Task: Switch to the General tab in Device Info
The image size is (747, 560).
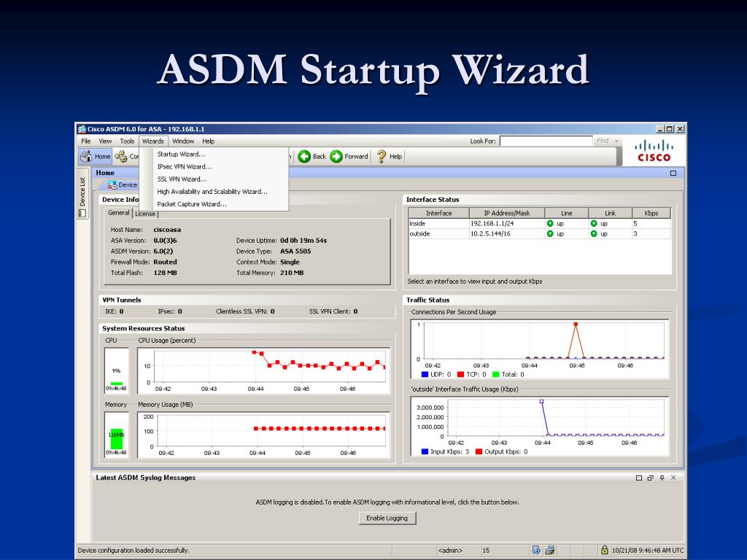Action: [x=119, y=213]
